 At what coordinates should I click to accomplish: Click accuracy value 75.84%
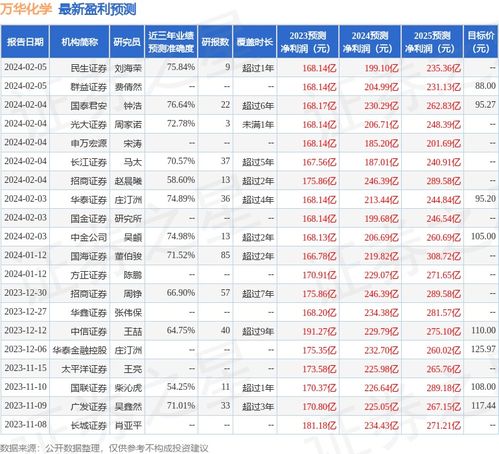point(181,67)
